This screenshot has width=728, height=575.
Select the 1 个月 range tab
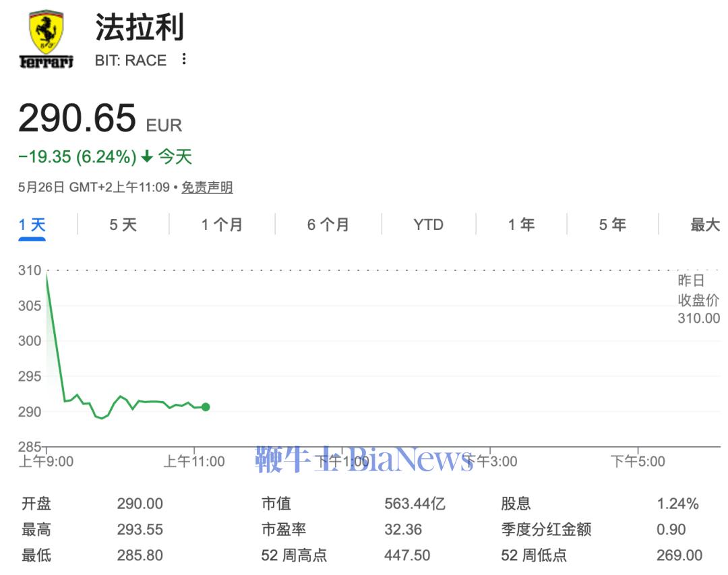pos(222,224)
